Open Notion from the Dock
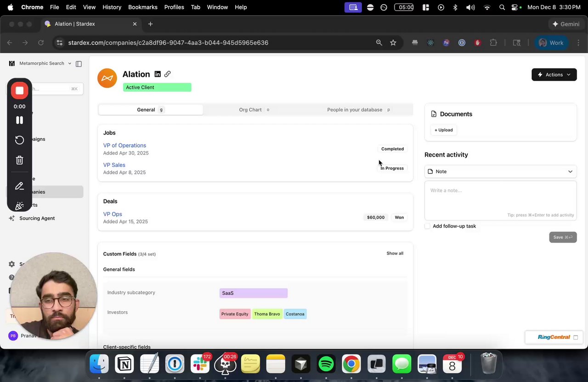Image resolution: width=588 pixels, height=382 pixels. 124,364
